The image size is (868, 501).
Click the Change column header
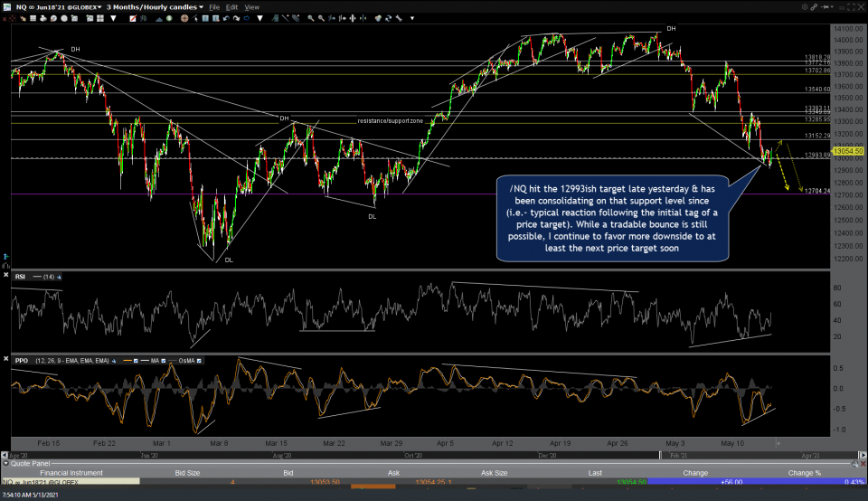coord(695,473)
